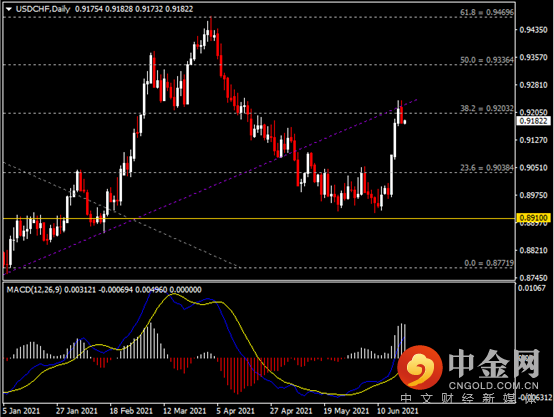Select the 61.8 = 0.94696 Fibonacci label
554x417 pixels.
pyautogui.click(x=487, y=12)
